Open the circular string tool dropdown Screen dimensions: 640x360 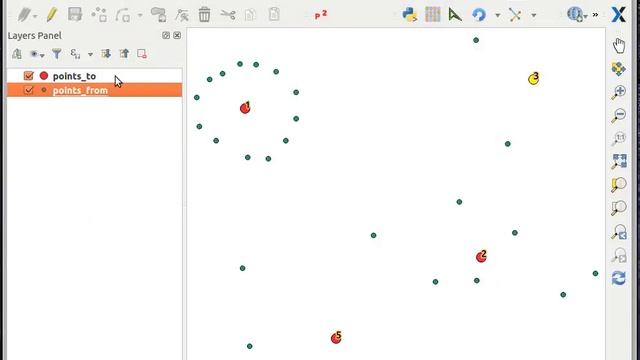coord(140,16)
